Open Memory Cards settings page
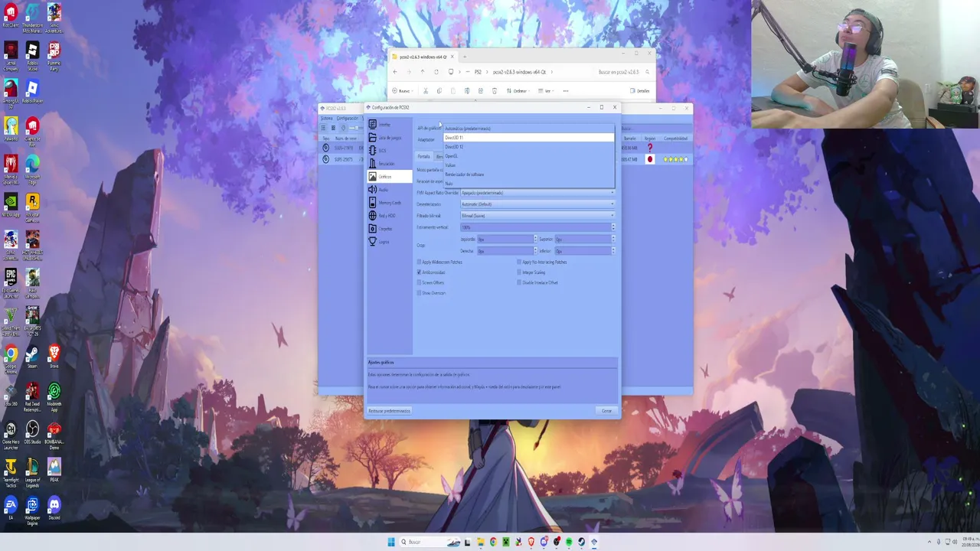This screenshot has width=980, height=551. pos(389,203)
